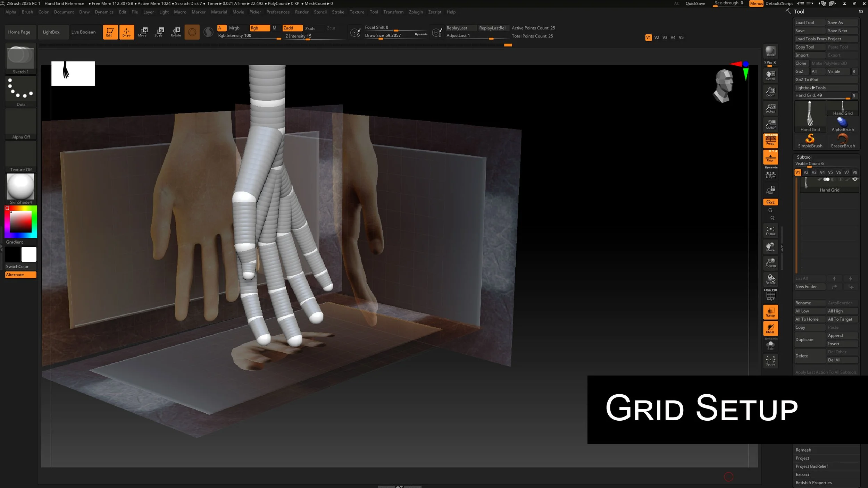Click the BPR render icon
The height and width of the screenshot is (488, 868).
click(770, 51)
